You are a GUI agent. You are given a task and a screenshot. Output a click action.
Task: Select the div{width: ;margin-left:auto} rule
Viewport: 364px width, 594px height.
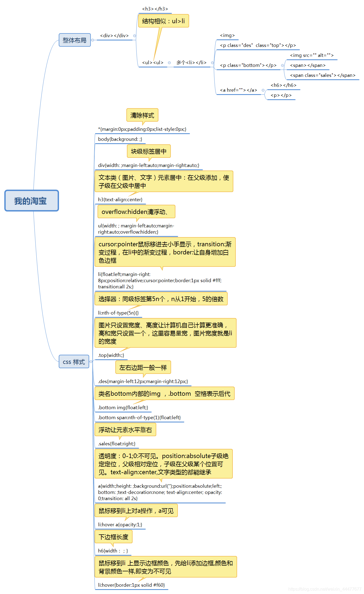click(149, 165)
